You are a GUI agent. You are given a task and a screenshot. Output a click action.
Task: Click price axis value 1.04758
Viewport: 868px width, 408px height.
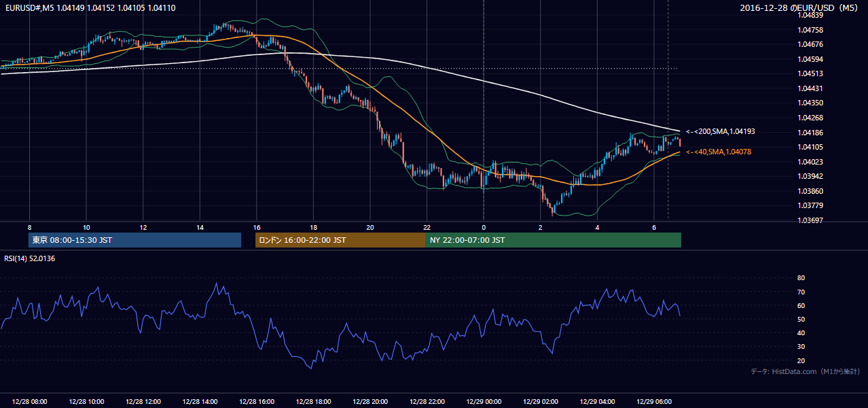coord(810,30)
